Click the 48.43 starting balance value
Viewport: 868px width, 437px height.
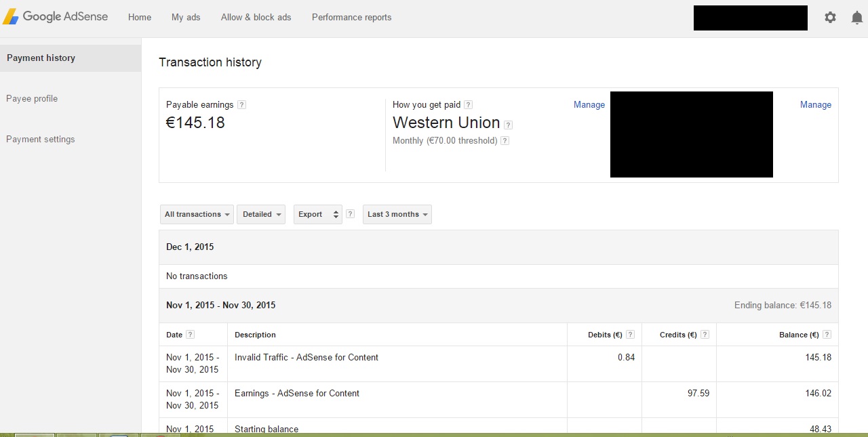click(820, 429)
